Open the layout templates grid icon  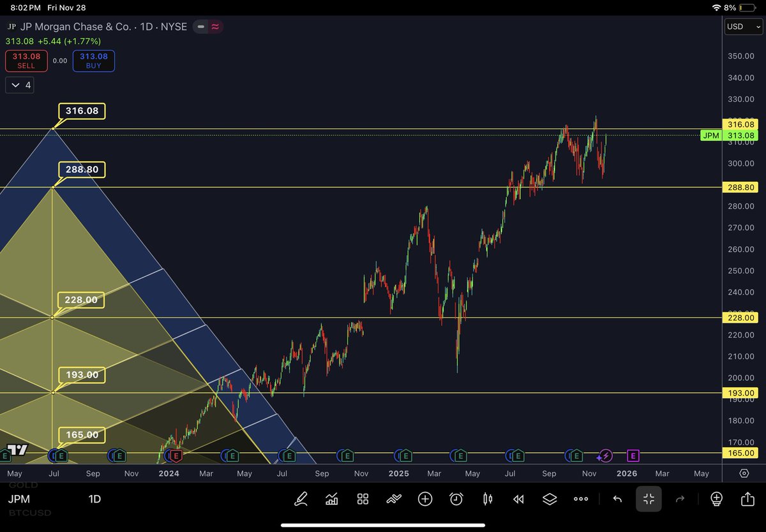coord(363,499)
